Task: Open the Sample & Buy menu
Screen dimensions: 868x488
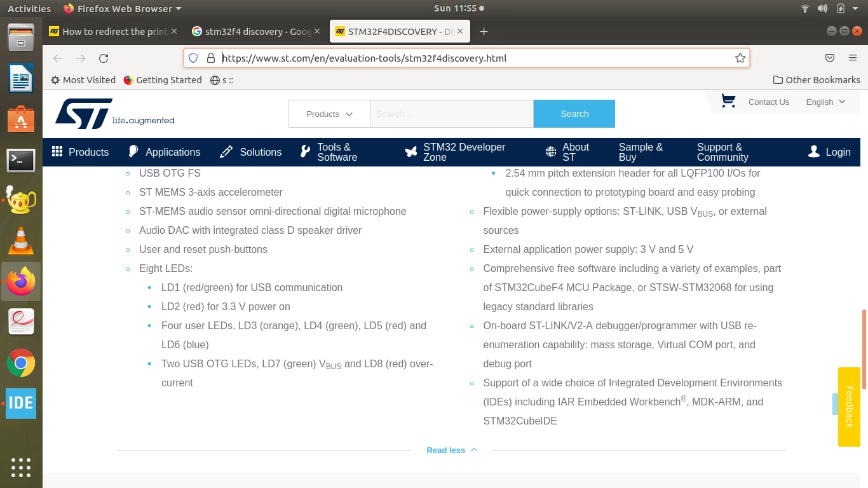Action: (641, 152)
